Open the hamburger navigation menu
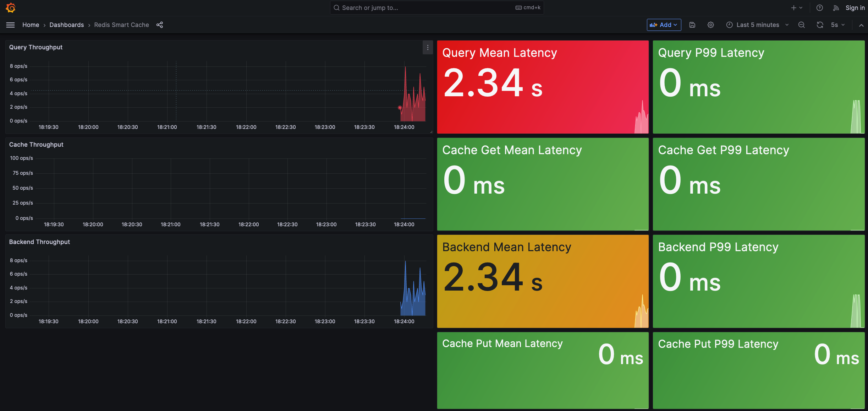868x411 pixels. click(10, 25)
